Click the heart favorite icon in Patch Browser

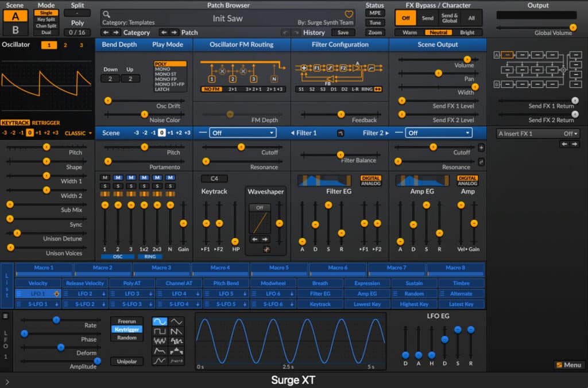pos(349,13)
